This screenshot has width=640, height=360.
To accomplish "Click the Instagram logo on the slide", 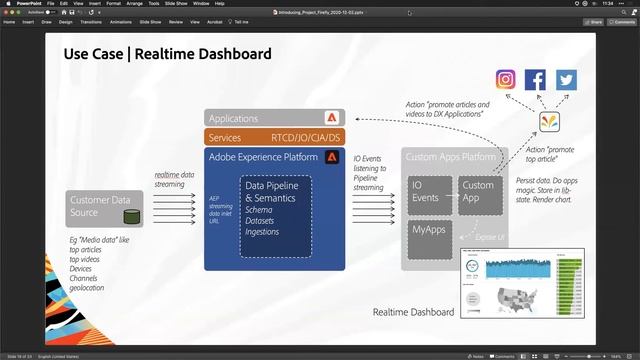I will (505, 79).
